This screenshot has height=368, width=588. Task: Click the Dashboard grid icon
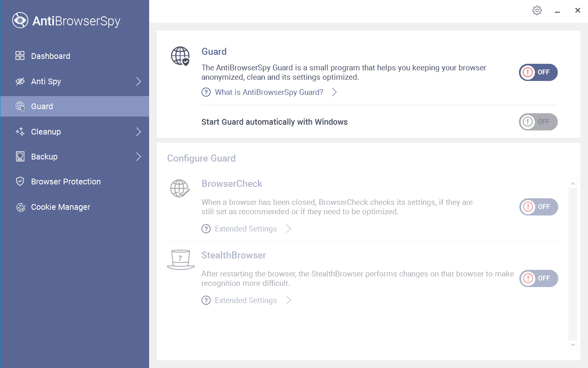20,56
